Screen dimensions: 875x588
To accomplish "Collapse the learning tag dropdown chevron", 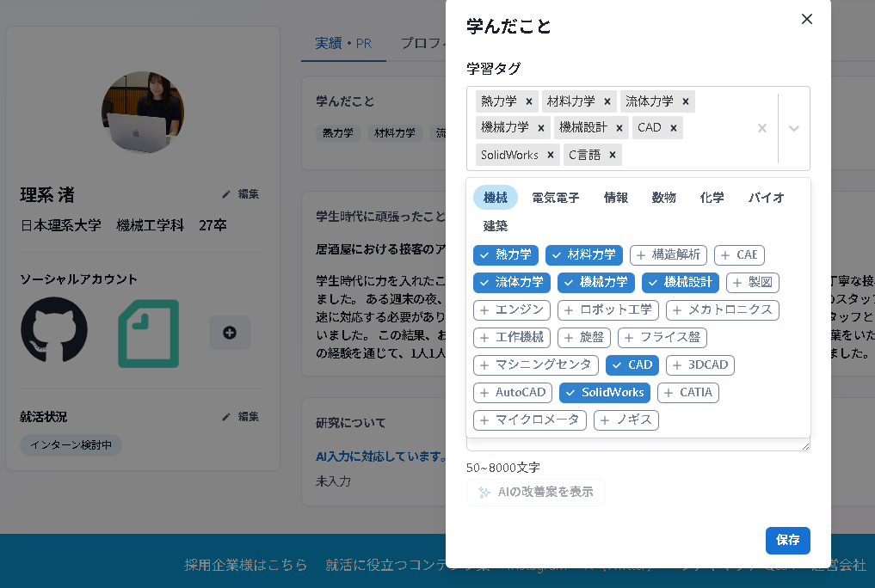I will 793,128.
